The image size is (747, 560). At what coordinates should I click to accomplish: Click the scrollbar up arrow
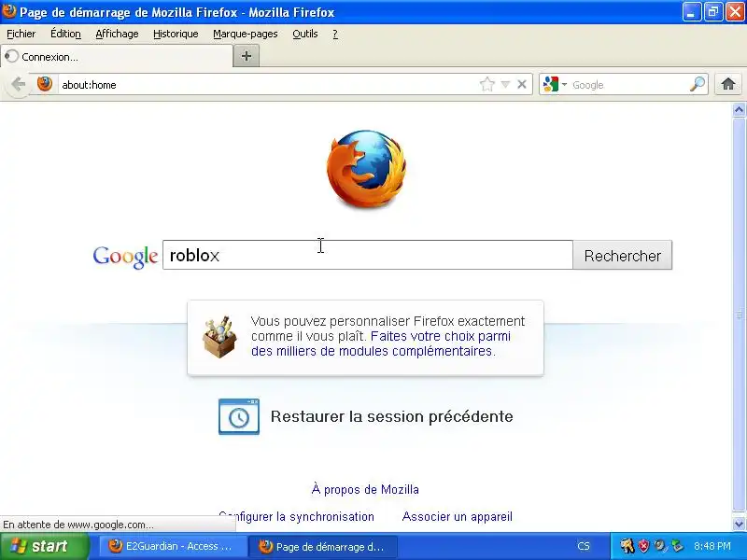[x=739, y=110]
